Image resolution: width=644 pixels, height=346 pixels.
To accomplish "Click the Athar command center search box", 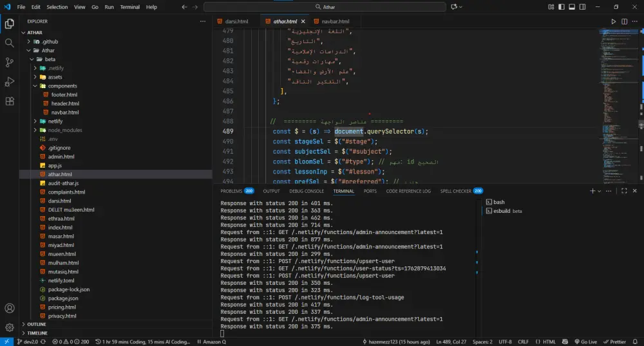I will pyautogui.click(x=325, y=6).
